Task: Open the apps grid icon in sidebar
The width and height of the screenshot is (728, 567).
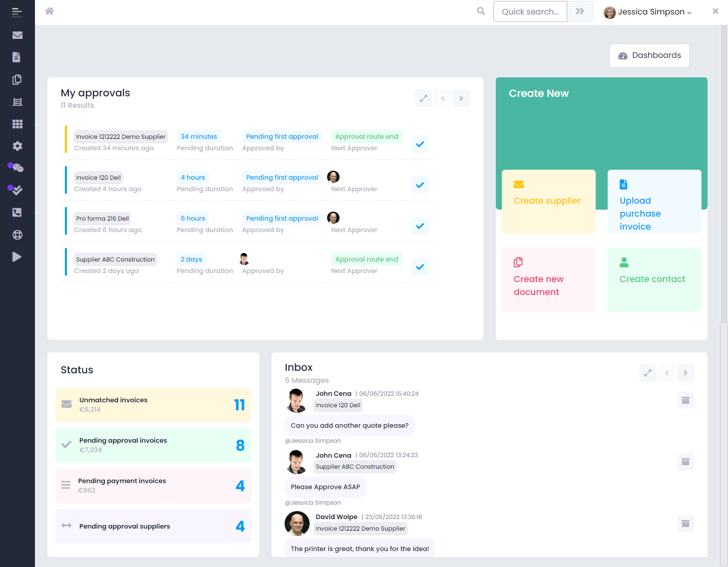Action: 17,123
